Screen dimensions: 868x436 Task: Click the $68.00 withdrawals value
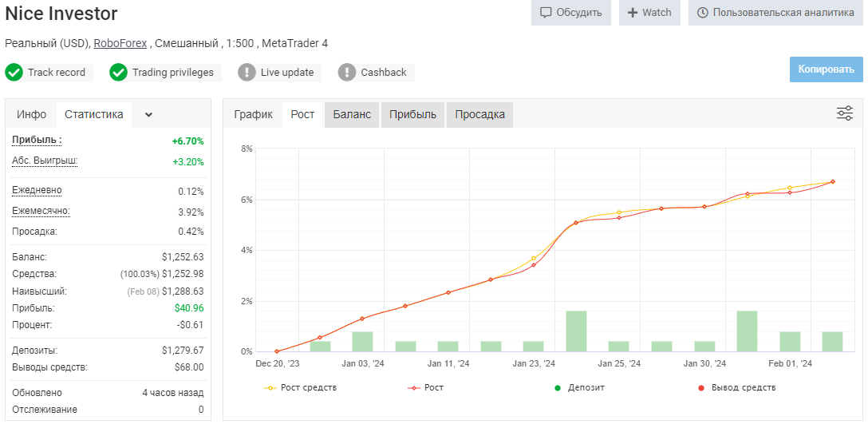(190, 367)
